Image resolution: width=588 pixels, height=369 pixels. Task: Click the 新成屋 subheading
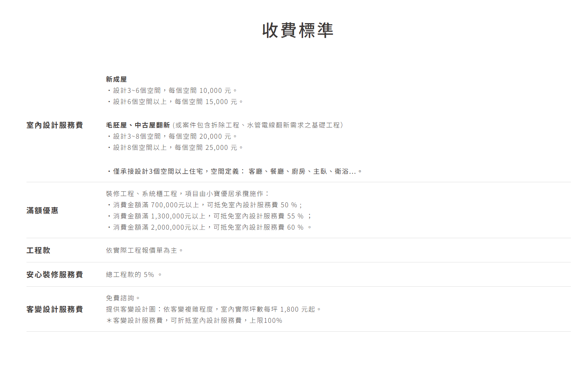click(116, 79)
